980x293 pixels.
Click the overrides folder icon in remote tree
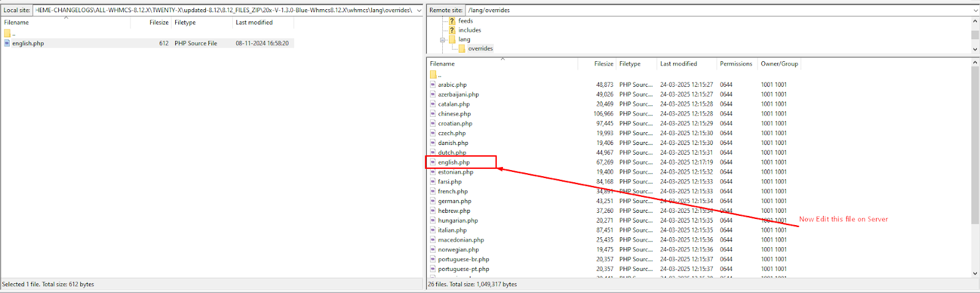coord(462,48)
